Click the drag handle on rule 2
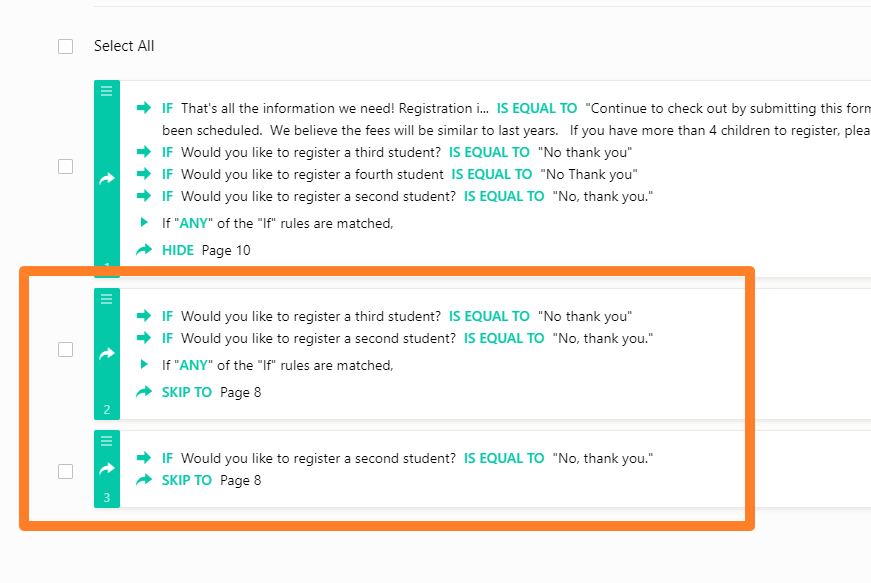Viewport: 871px width, 583px height. point(106,298)
